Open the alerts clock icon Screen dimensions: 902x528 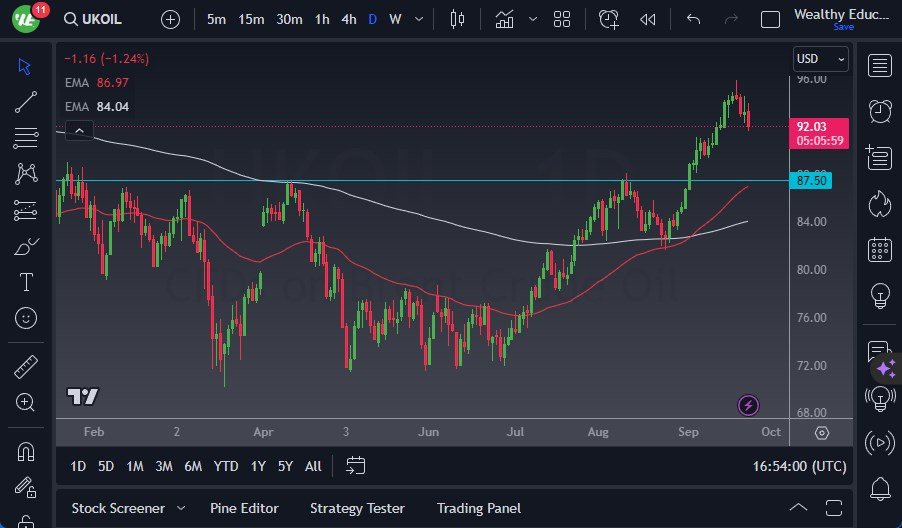click(880, 111)
